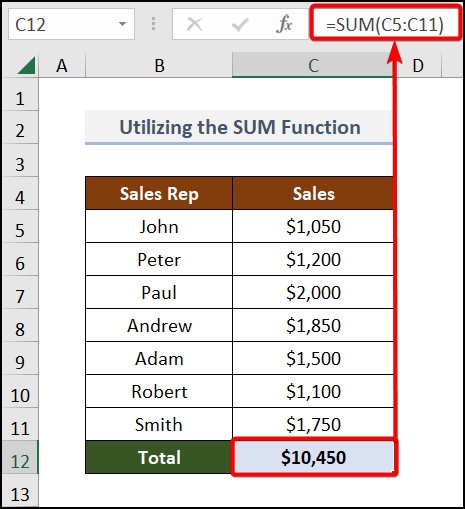Select the $2,000 sales cell

coord(313,292)
